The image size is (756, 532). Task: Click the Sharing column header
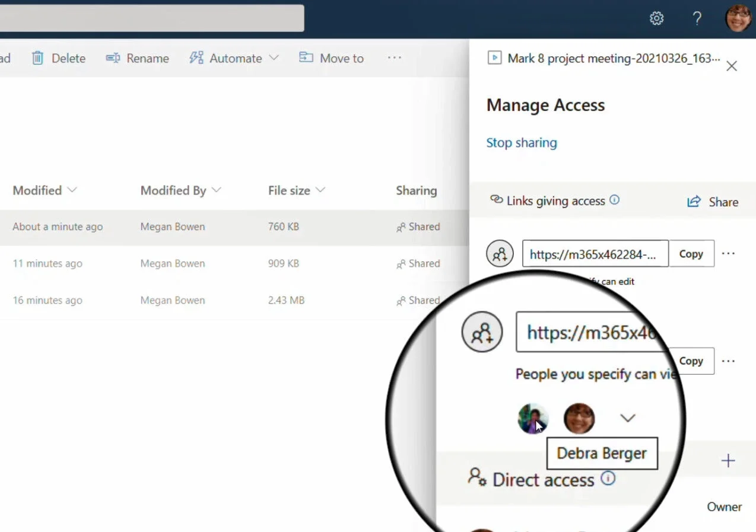tap(417, 190)
